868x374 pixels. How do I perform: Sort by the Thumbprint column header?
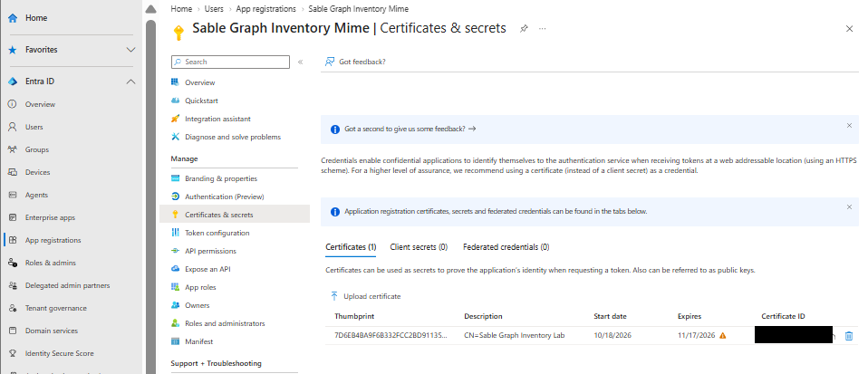(x=354, y=316)
